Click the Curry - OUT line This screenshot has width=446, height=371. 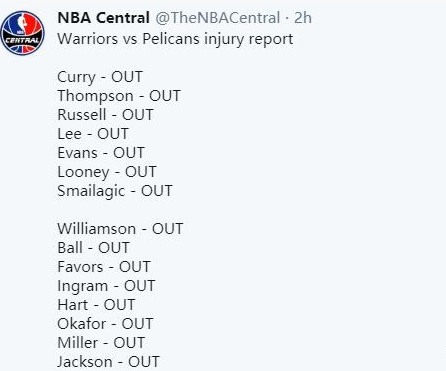pyautogui.click(x=100, y=77)
